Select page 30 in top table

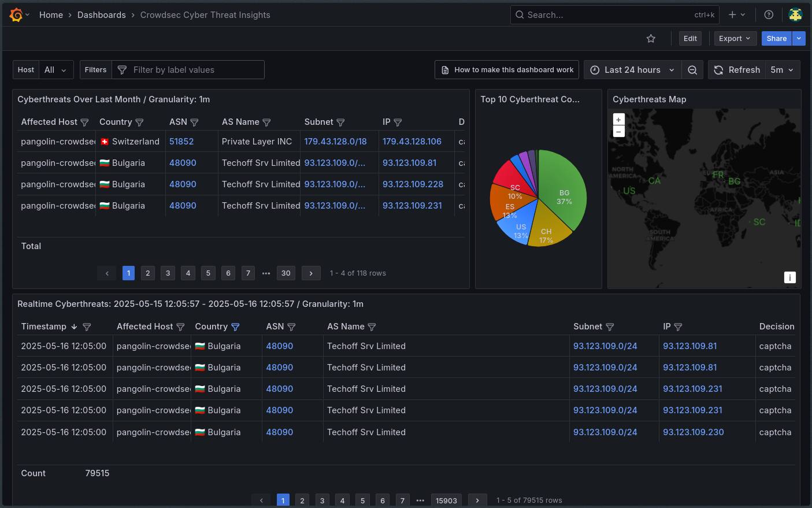click(286, 273)
